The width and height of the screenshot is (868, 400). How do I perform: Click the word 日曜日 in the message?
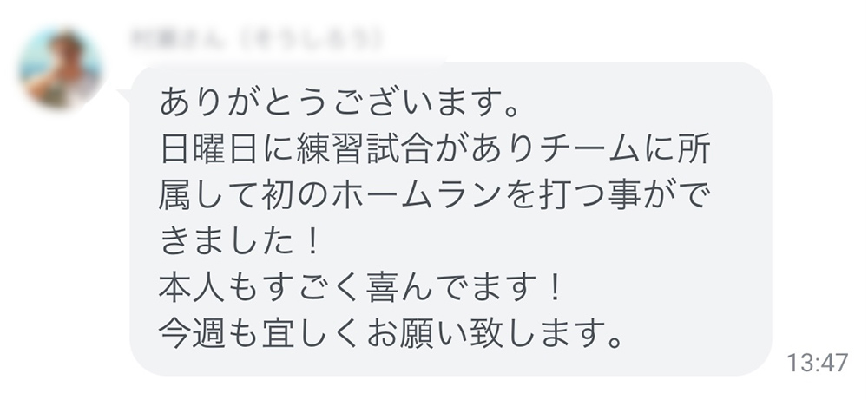click(x=208, y=149)
